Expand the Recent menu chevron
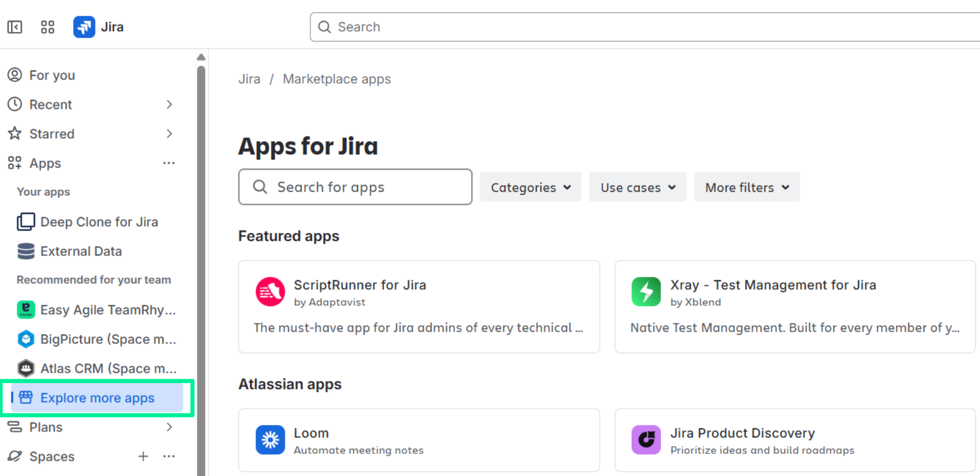 [x=169, y=104]
